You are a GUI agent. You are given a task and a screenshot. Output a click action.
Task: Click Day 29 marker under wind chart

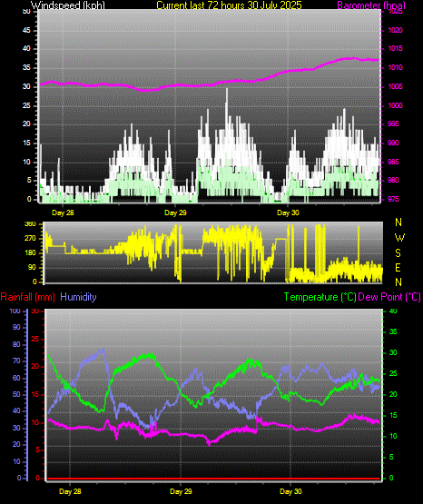(x=175, y=212)
